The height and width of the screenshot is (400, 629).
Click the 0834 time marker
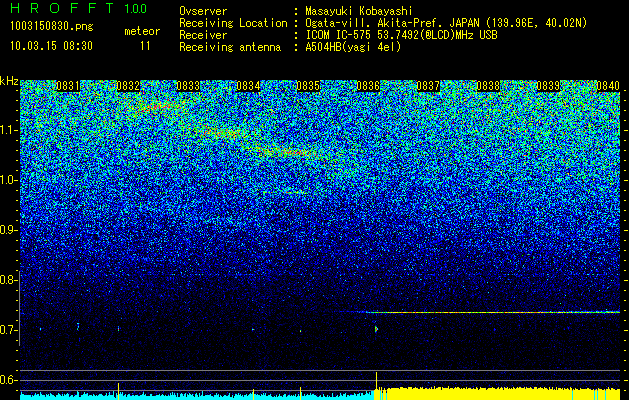[x=248, y=86]
